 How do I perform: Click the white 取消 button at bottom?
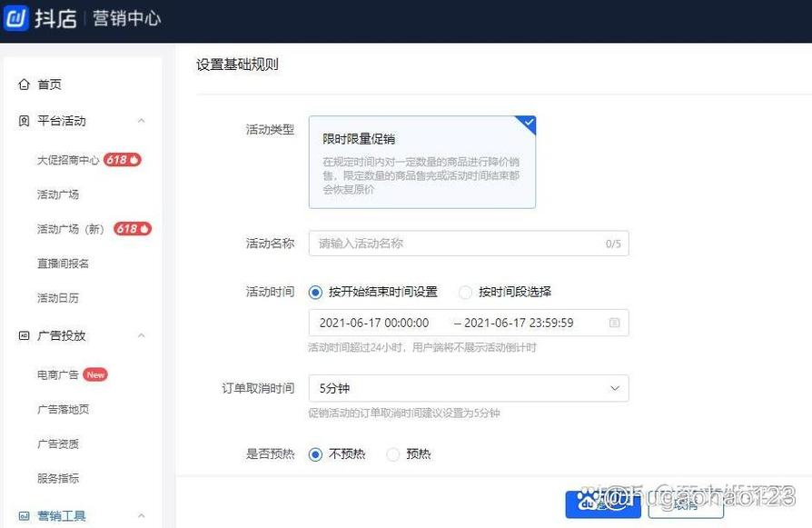[686, 504]
